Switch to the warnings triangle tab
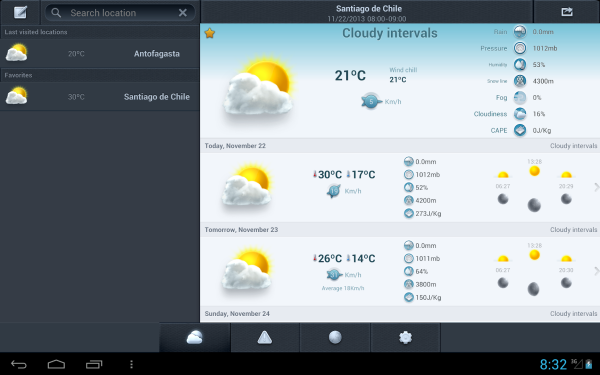 [x=265, y=338]
